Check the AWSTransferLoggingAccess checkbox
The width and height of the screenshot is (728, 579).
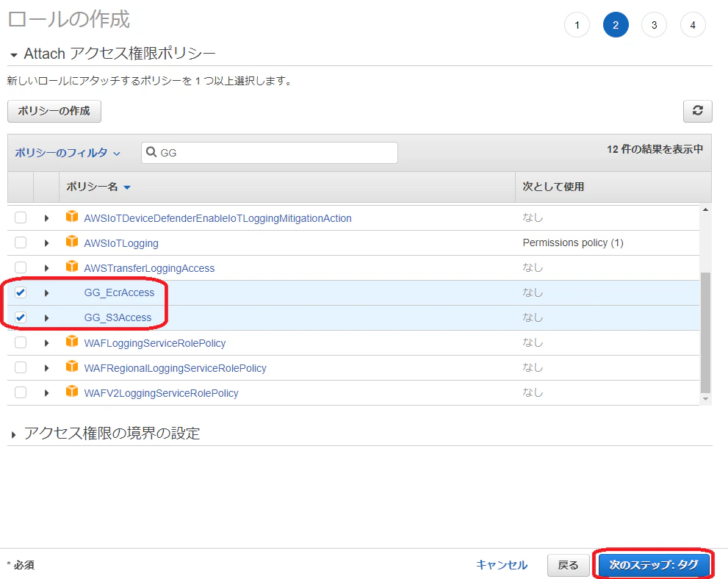(x=21, y=267)
